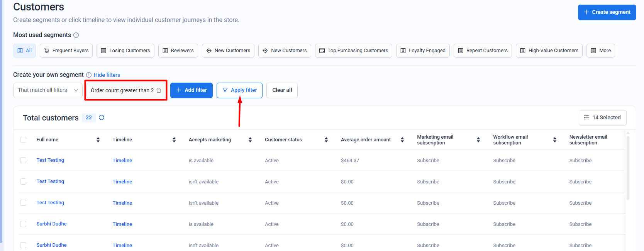Image resolution: width=644 pixels, height=251 pixels.
Task: Select the first Surbhi Dudhe row checkbox
Action: 23,224
